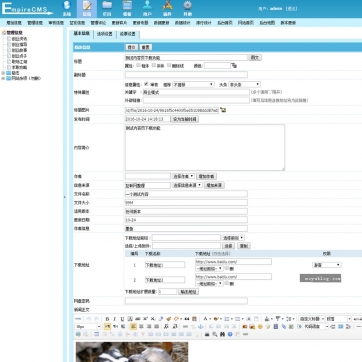The width and height of the screenshot is (362, 362).
Task: Click the 图文 button next to the title
Action: (x=255, y=58)
